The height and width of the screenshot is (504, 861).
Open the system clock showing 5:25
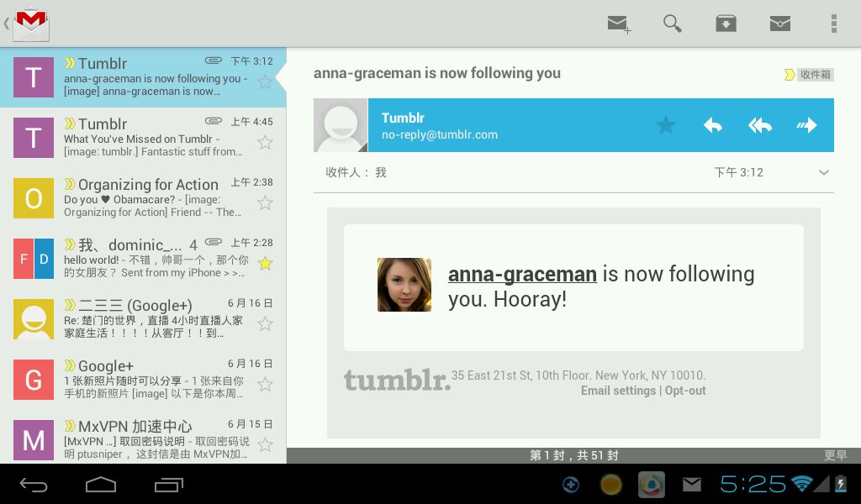753,484
